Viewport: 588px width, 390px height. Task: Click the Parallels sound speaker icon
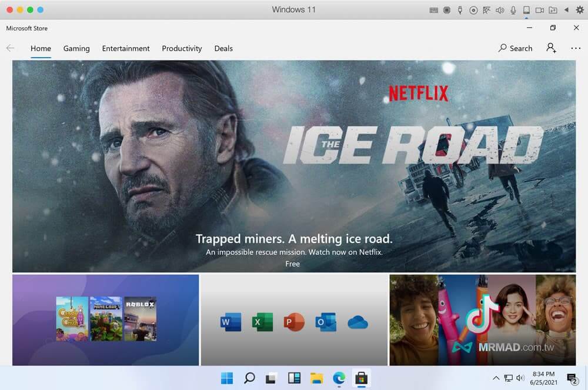click(x=499, y=10)
